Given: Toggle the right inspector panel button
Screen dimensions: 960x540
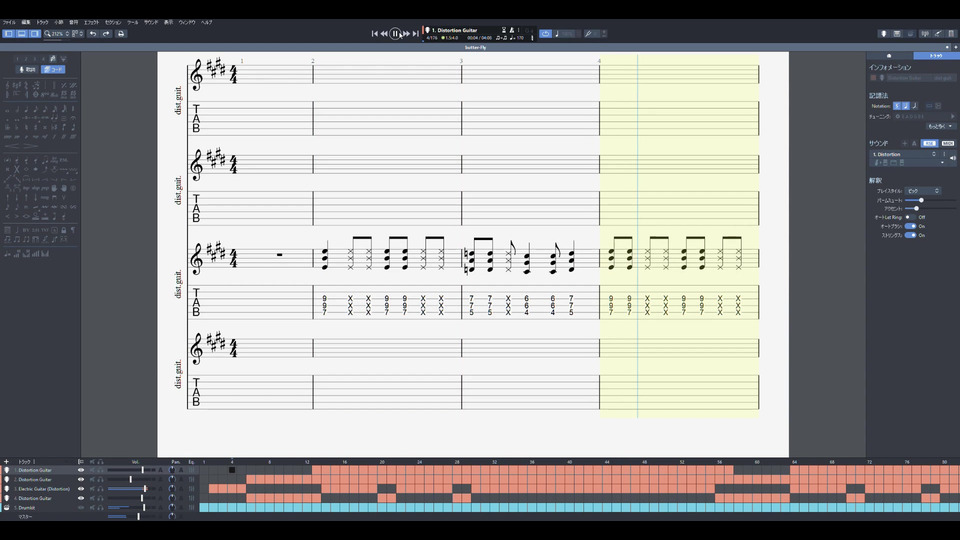Looking at the screenshot, I should coord(35,34).
